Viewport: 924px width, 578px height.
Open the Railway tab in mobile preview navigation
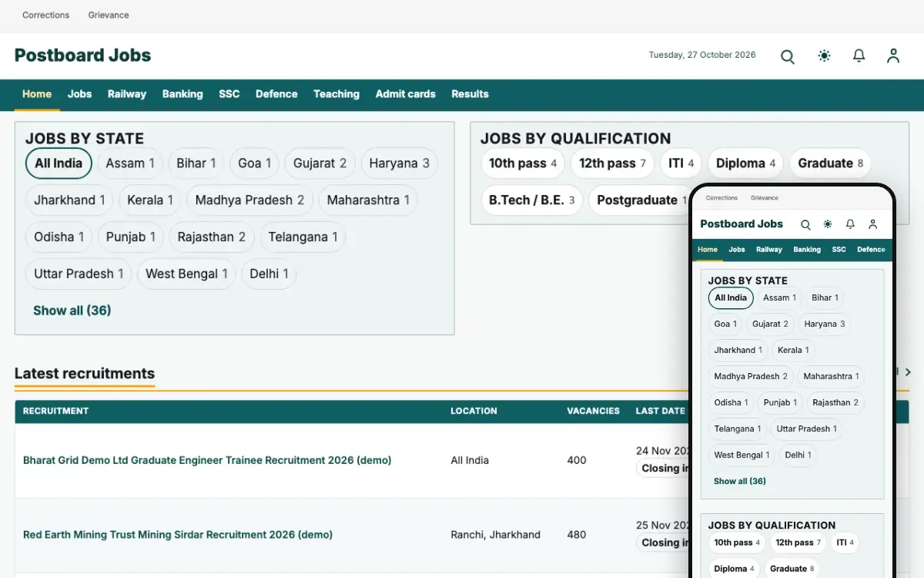point(769,250)
